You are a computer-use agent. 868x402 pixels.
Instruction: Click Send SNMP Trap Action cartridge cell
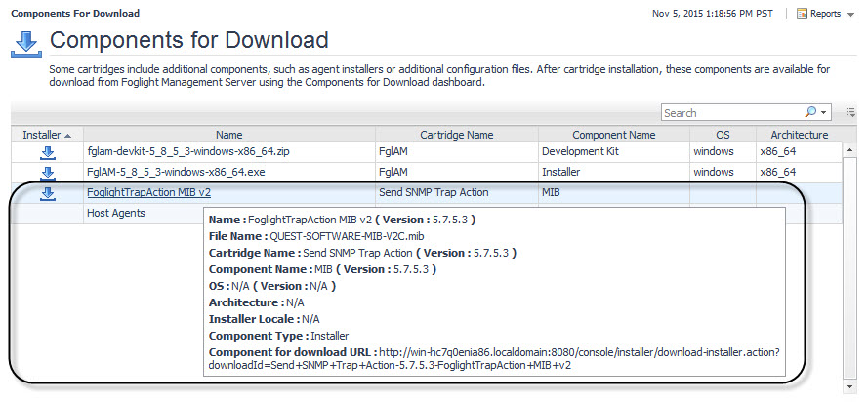(457, 192)
